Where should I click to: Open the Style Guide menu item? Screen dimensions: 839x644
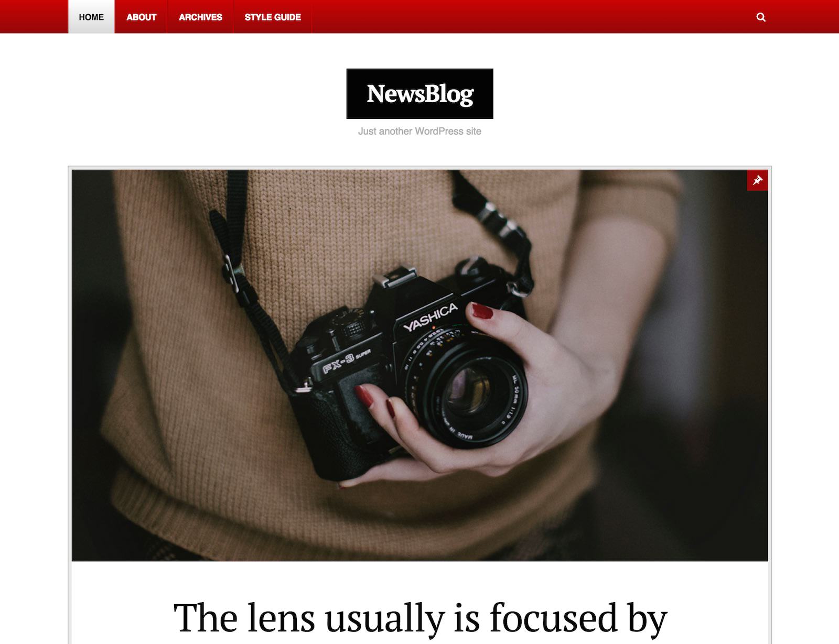click(273, 17)
